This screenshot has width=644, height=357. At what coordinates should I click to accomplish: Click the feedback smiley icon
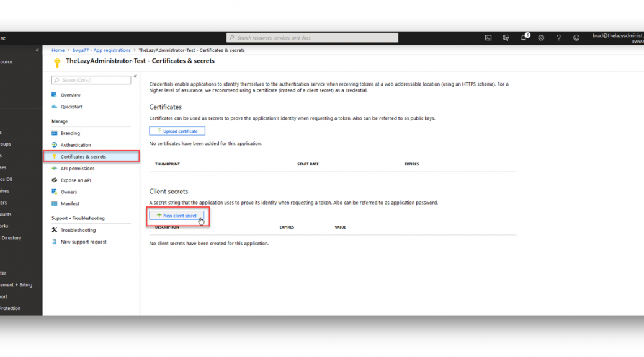576,38
